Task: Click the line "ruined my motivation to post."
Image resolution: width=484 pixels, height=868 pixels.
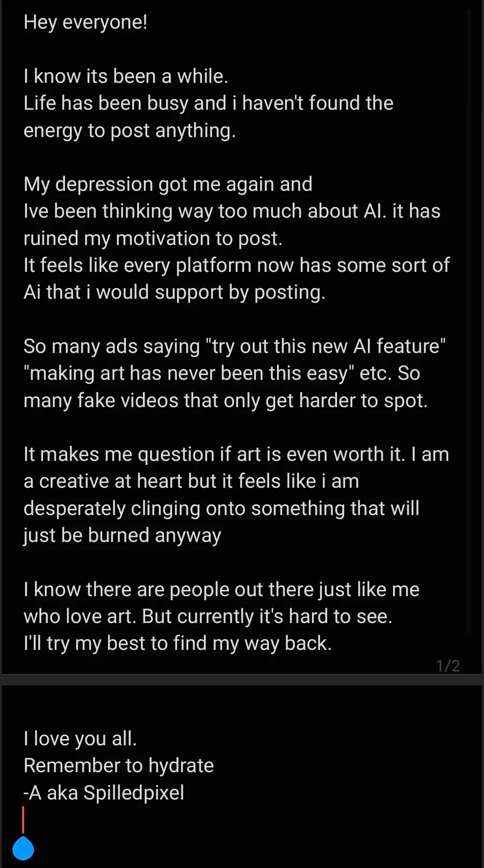Action: (x=153, y=238)
